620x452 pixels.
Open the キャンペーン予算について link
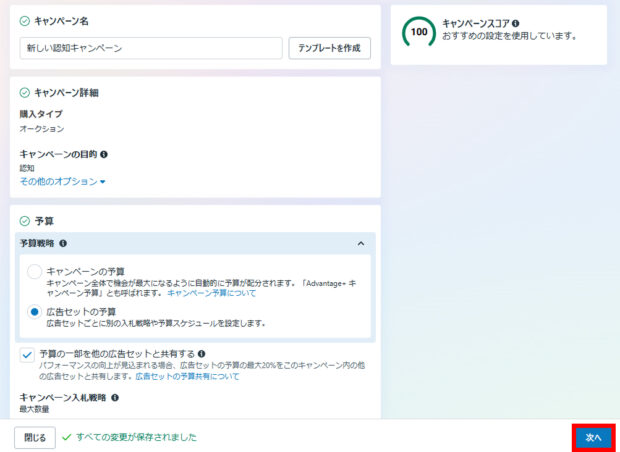click(212, 293)
